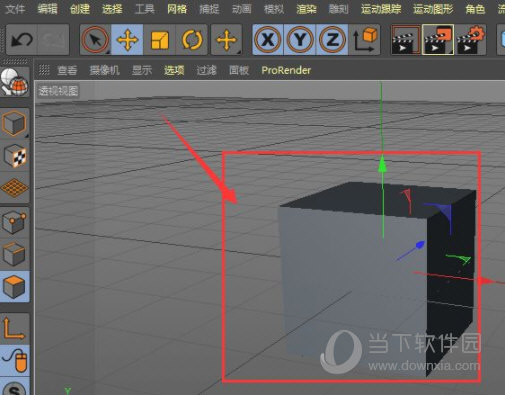This screenshot has height=395, width=505.
Task: Toggle the coordinate system cube icon
Action: click(x=364, y=40)
